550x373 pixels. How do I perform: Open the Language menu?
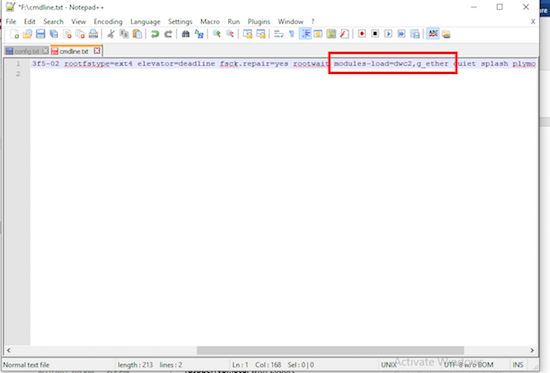click(x=145, y=21)
